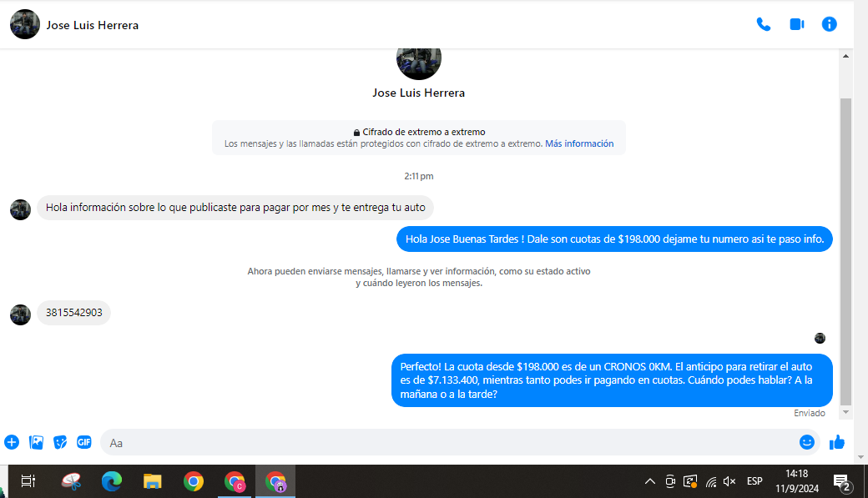Open the display tray icon with orange badge
Screen dimensions: 868x498
click(x=690, y=481)
